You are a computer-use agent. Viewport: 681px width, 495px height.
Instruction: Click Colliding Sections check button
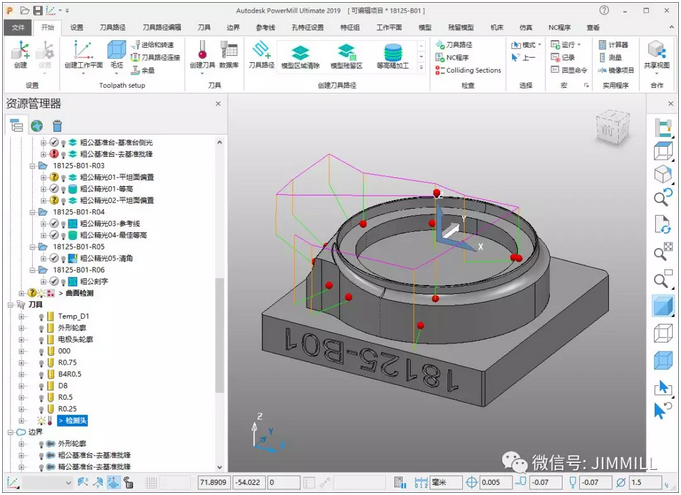coord(468,70)
